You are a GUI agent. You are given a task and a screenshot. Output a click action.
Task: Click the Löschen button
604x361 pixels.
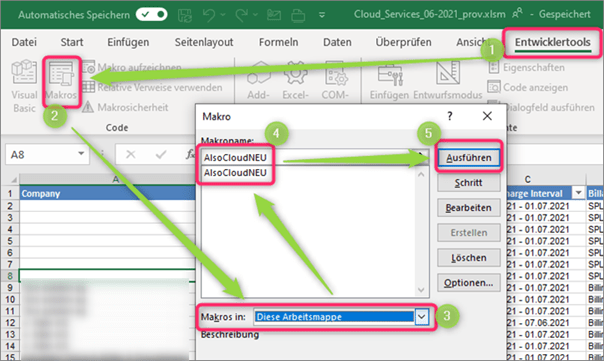click(468, 258)
